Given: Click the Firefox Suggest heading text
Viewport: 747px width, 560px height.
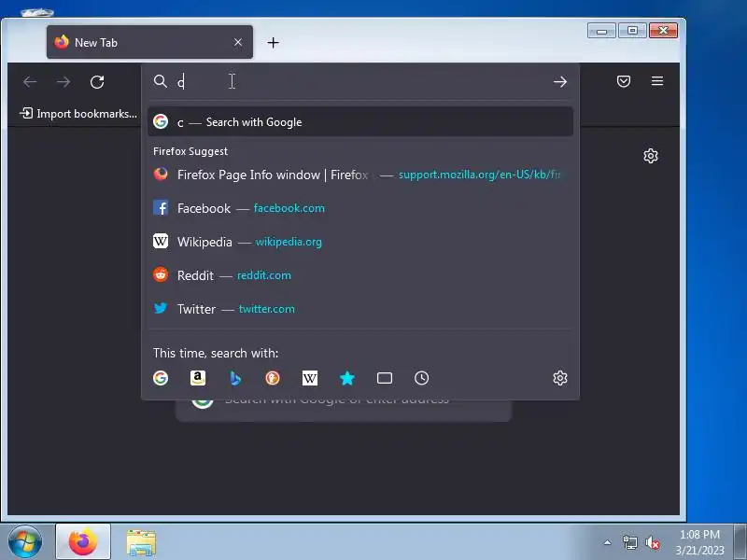Looking at the screenshot, I should coord(190,151).
